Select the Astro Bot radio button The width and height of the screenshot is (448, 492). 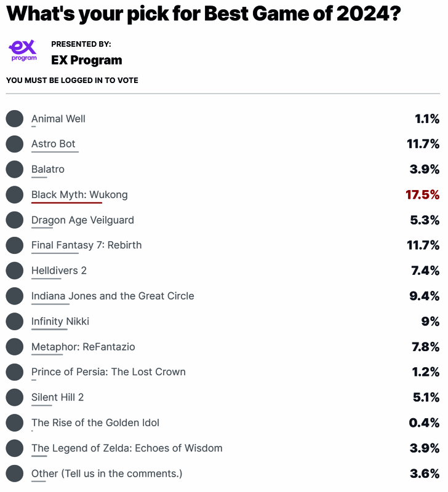15,144
